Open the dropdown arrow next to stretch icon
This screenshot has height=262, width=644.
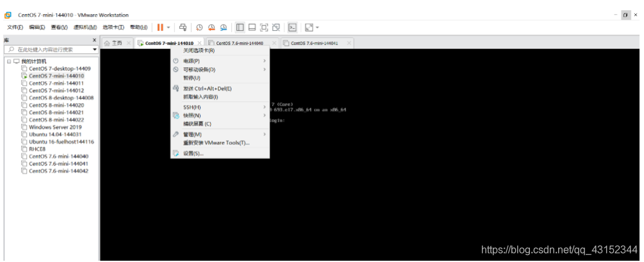(317, 28)
